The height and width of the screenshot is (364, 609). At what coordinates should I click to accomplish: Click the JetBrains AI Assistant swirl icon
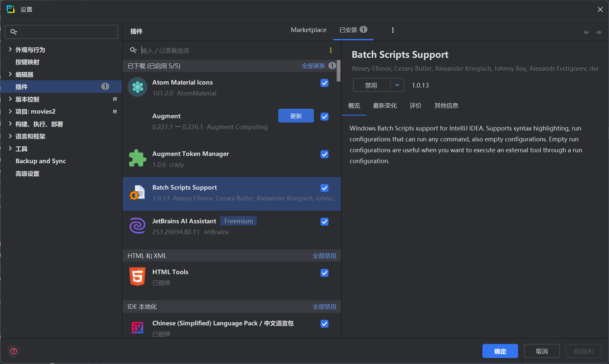[x=137, y=226]
